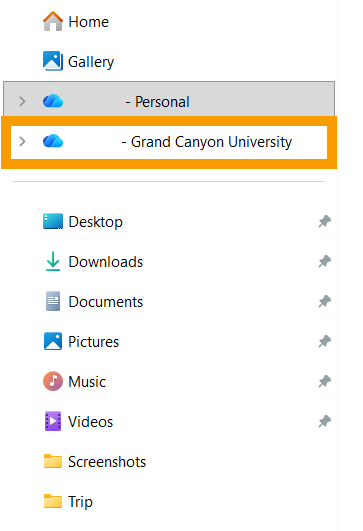Screen dimensions: 363x531
Task: Open the Videos folder
Action: coord(90,422)
